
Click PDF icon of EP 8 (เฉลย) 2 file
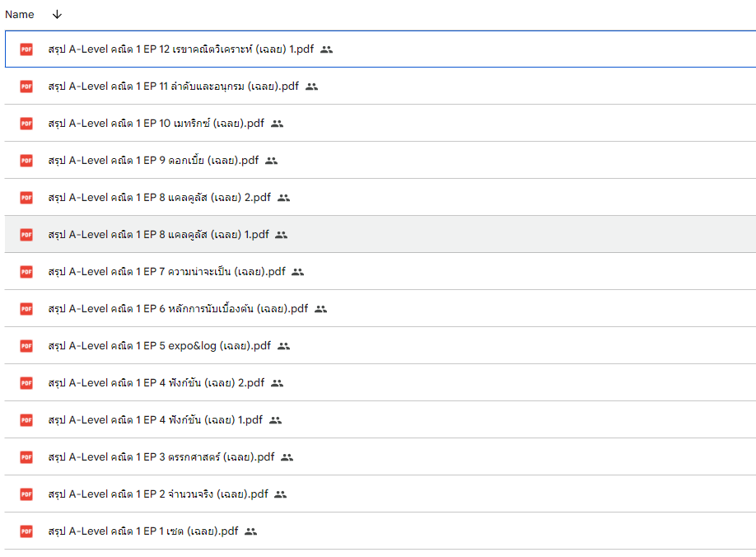(x=26, y=198)
